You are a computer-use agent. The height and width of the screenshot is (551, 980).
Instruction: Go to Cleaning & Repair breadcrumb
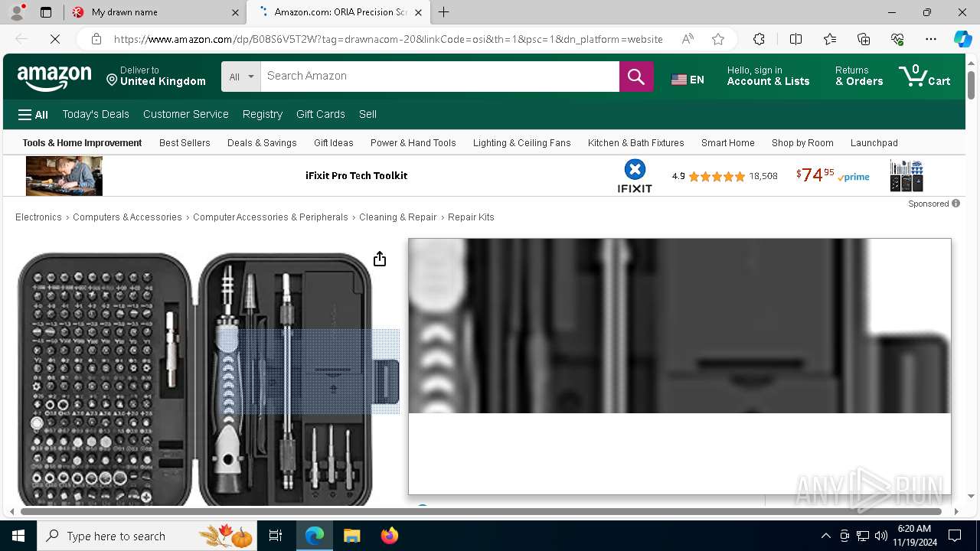point(398,217)
